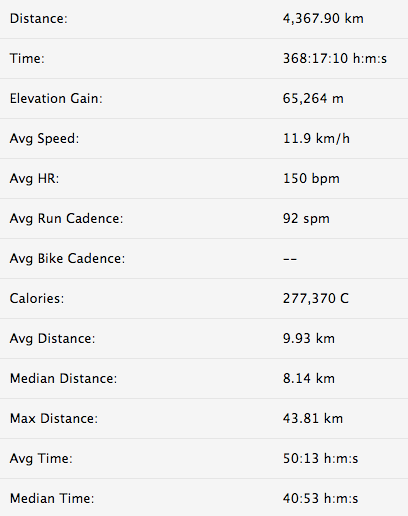Click the 150 bpm heart rate value

pyautogui.click(x=311, y=179)
